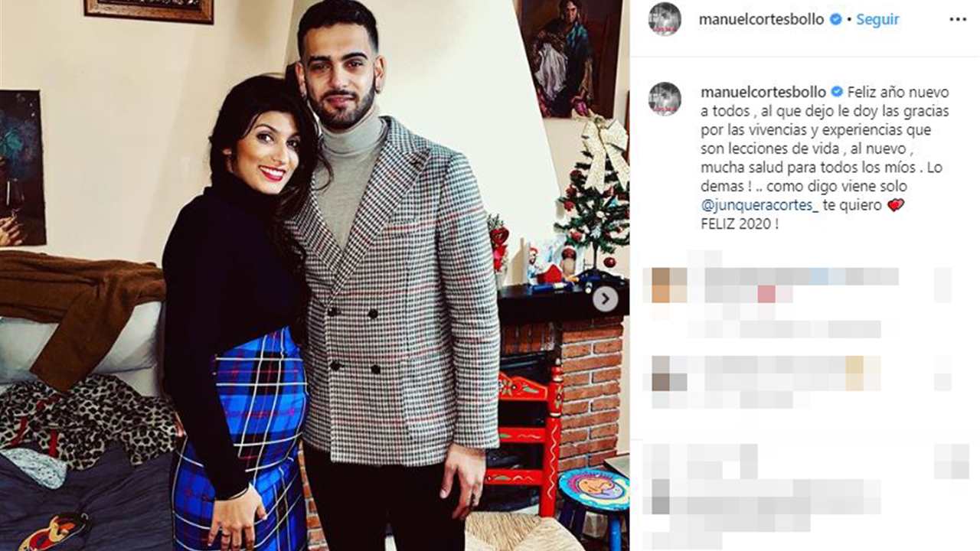This screenshot has width=980, height=551.
Task: Follow the account via the Seguir link
Action: tap(877, 20)
